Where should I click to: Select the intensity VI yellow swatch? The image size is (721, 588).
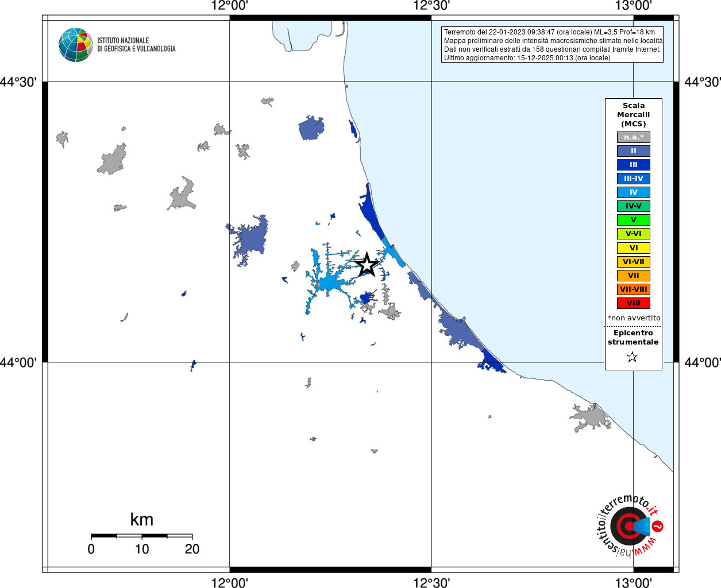point(634,248)
